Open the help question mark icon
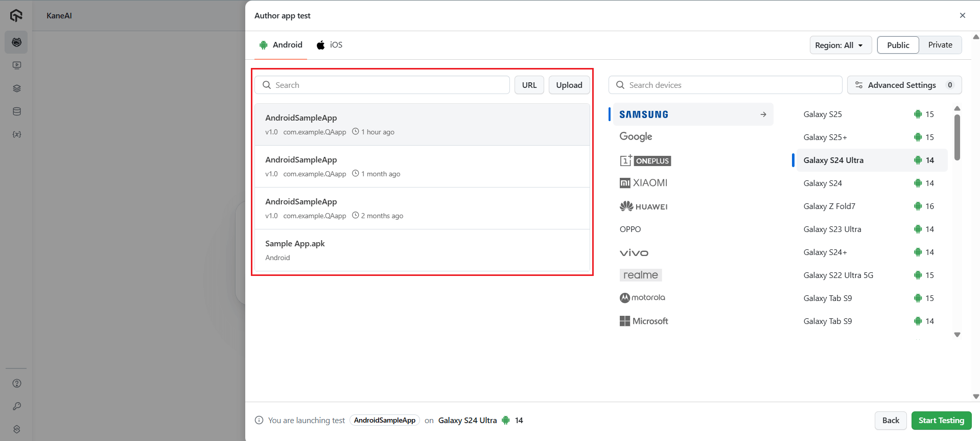The image size is (980, 441). [x=16, y=383]
